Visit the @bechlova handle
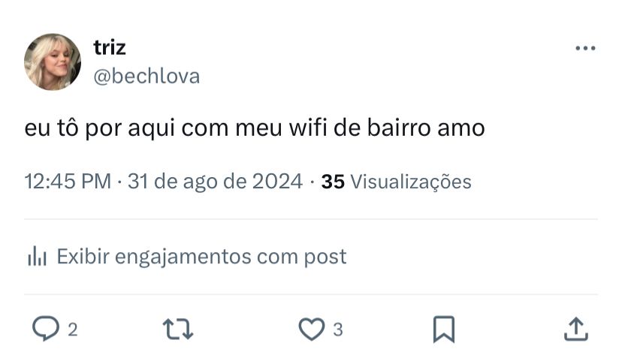This screenshot has height=364, width=622. pos(146,76)
